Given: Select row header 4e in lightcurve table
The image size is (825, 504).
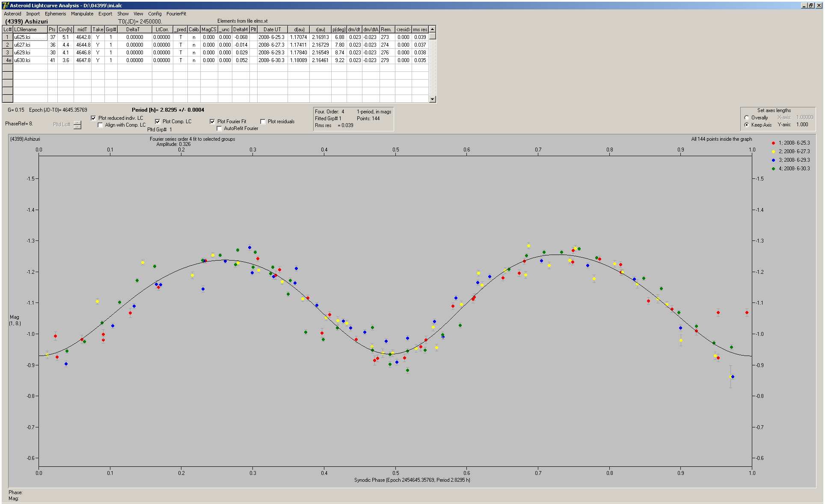Looking at the screenshot, I should point(8,60).
